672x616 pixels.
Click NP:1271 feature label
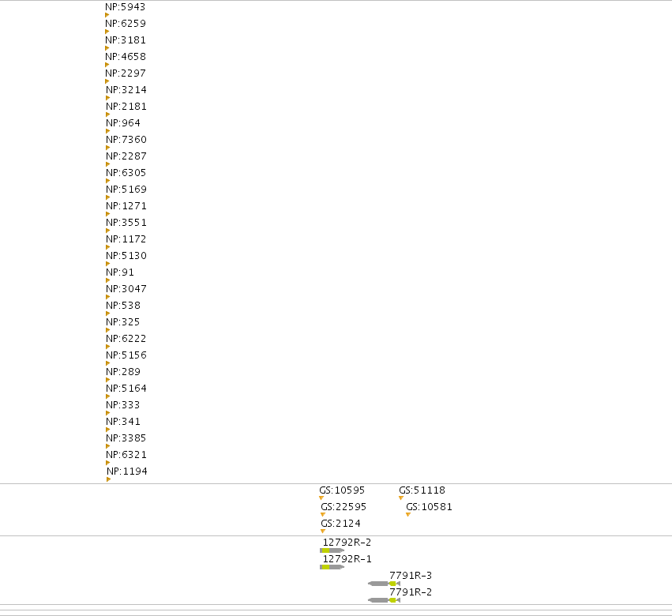126,206
